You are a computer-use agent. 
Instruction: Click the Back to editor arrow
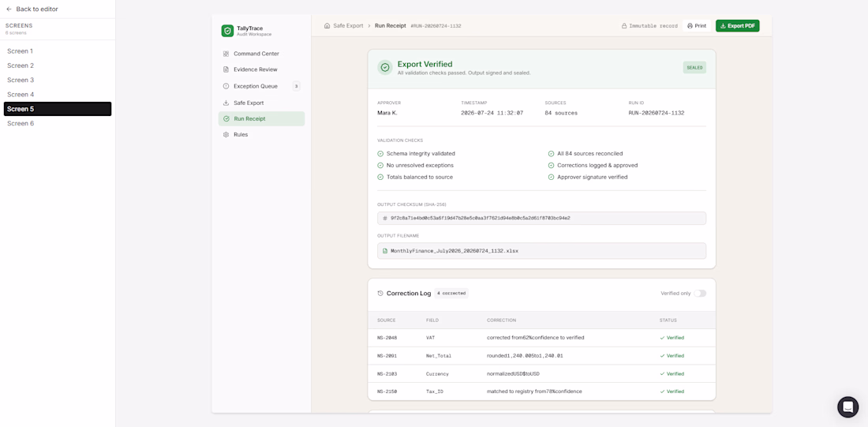click(x=9, y=9)
